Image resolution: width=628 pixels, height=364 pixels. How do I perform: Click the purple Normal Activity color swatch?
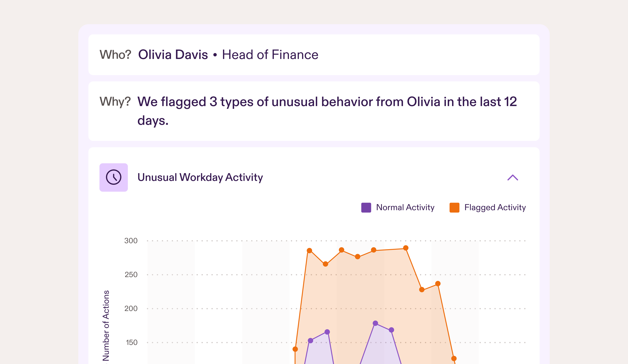(x=366, y=207)
